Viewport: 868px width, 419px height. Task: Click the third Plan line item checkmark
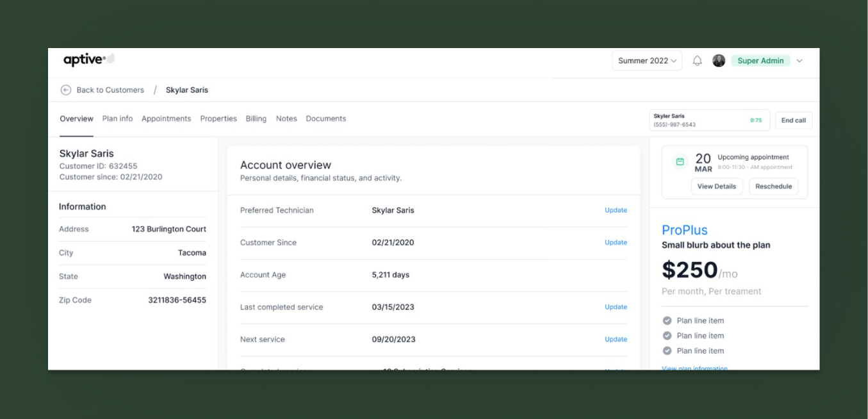(667, 350)
